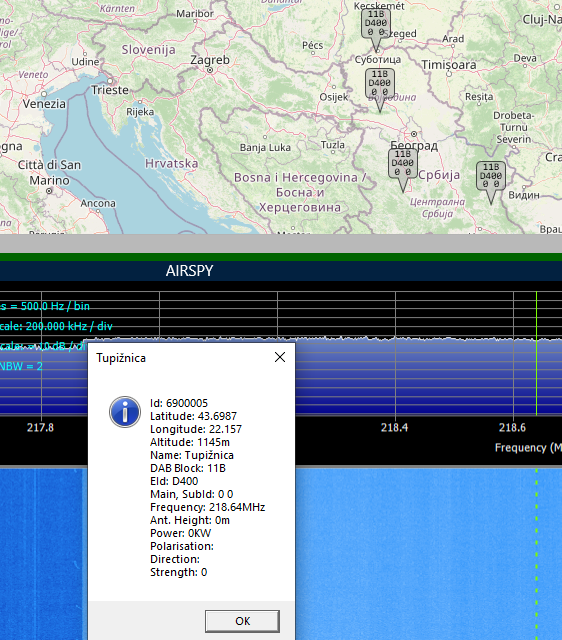Click the 'Altitude: 1145m' line
The width and height of the screenshot is (562, 640).
[x=190, y=442]
